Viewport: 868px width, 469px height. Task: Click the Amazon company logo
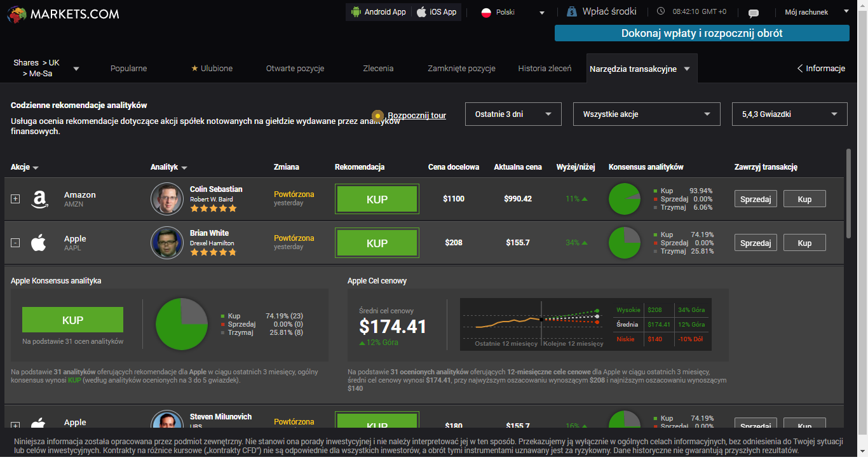[x=39, y=199]
